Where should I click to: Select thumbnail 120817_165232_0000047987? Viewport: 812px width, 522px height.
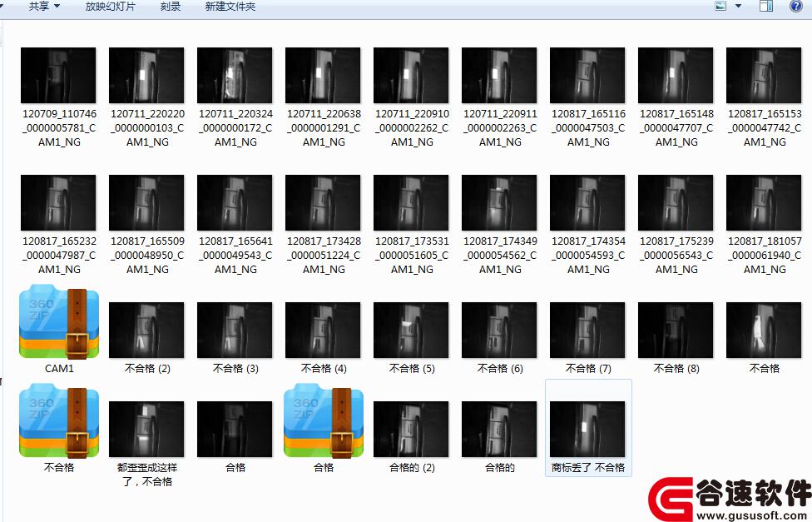58,202
